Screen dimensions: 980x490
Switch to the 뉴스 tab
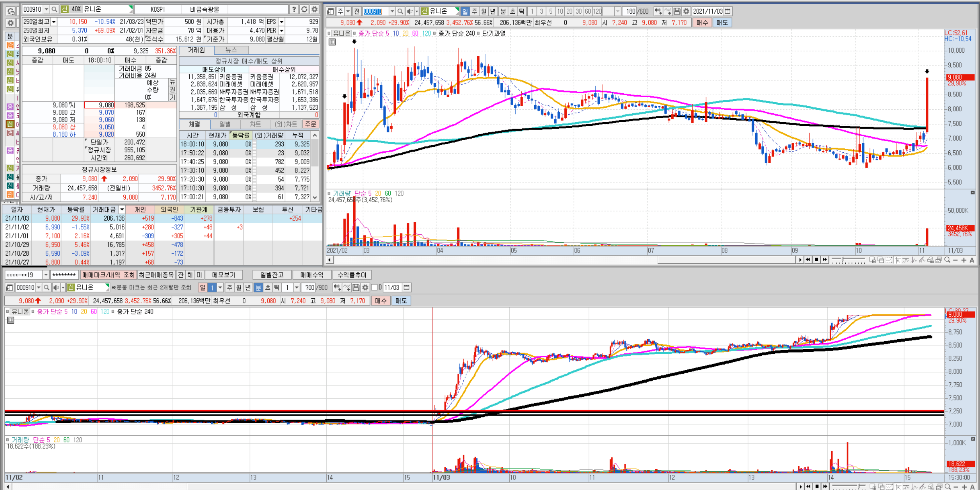(x=231, y=50)
